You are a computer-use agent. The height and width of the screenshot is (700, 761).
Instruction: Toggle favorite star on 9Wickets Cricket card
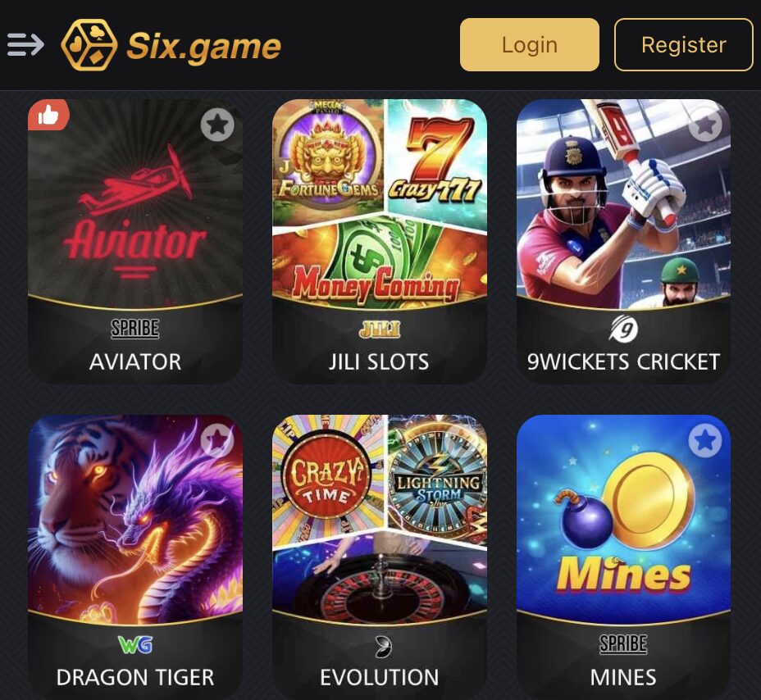coord(705,125)
